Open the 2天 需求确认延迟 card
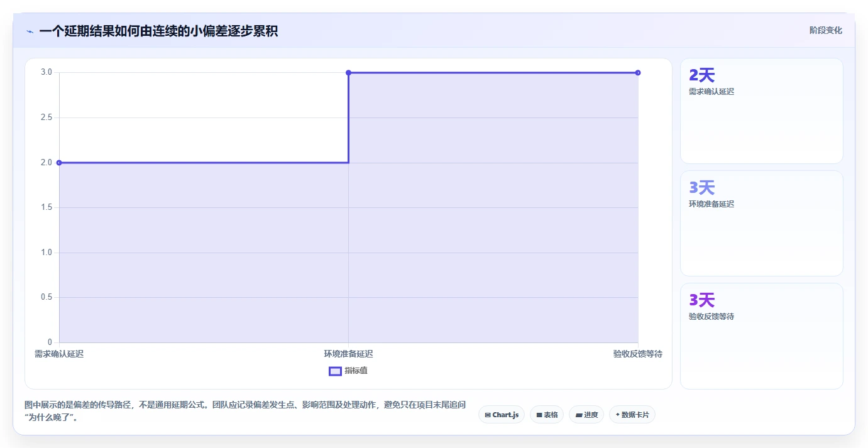Viewport: 868px width, 448px height. click(x=761, y=111)
